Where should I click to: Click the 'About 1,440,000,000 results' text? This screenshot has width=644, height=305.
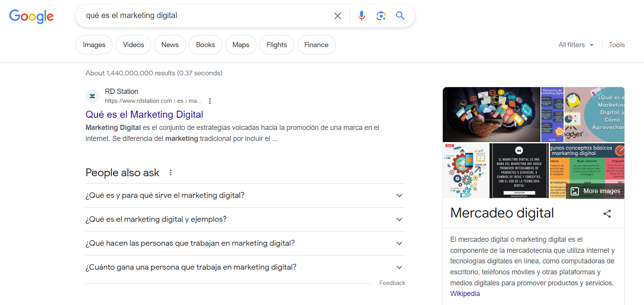coord(154,73)
